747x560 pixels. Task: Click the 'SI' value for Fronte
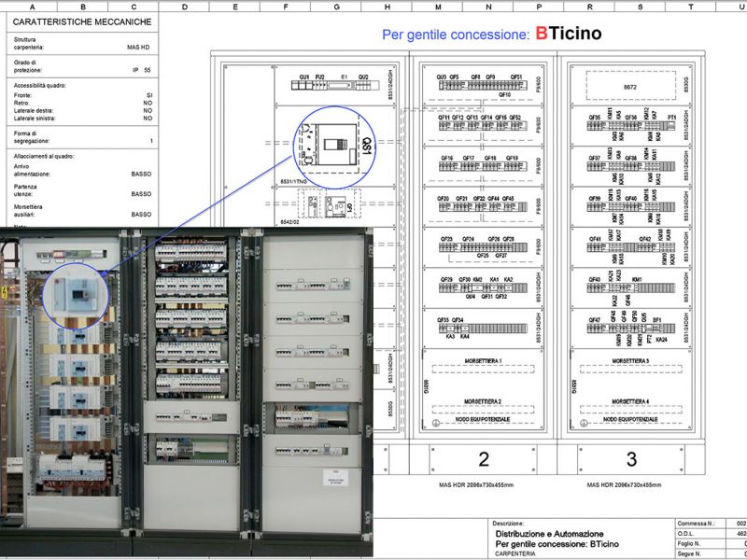point(149,95)
